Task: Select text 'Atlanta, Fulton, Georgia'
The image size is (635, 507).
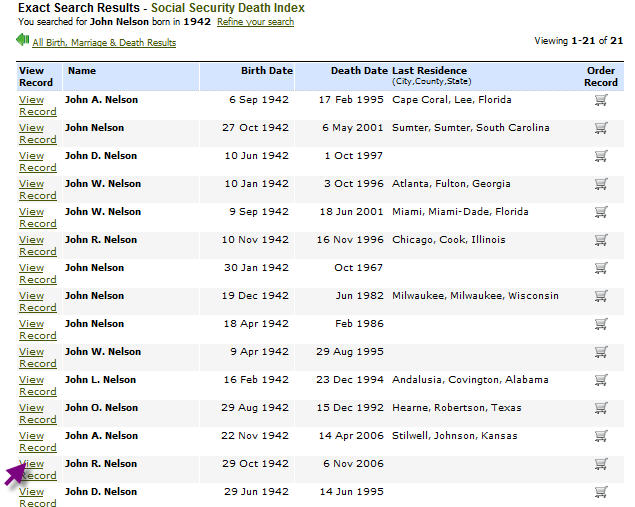Action: pos(451,184)
